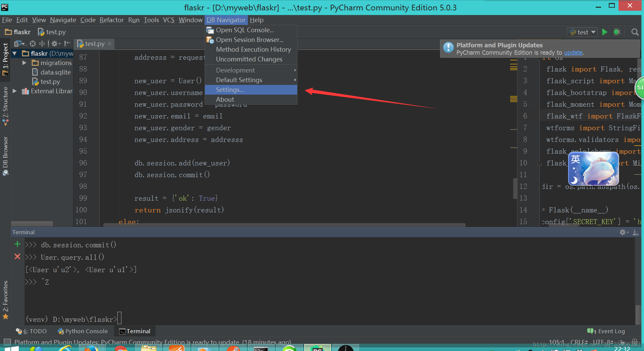Click the IME language floating widget
Viewport: 644px width, 351px height.
click(593, 168)
